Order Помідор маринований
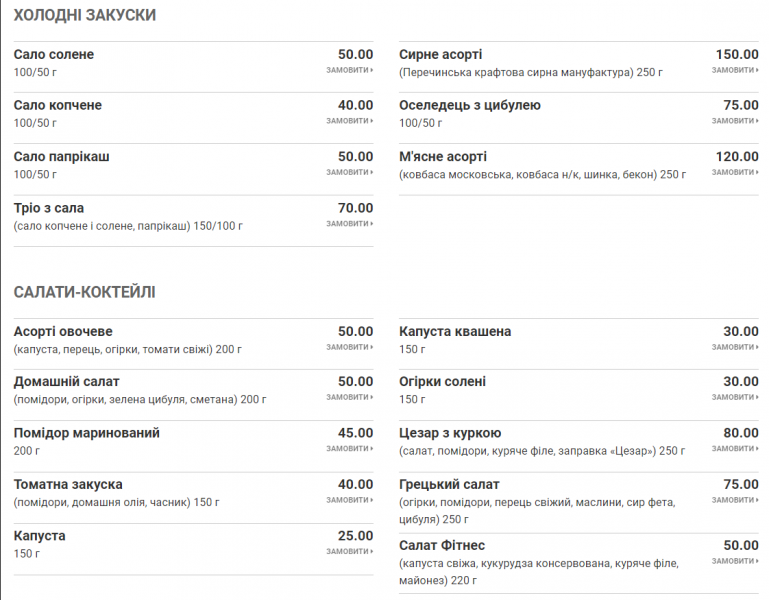Screen dimensions: 769x600 pyautogui.click(x=349, y=449)
